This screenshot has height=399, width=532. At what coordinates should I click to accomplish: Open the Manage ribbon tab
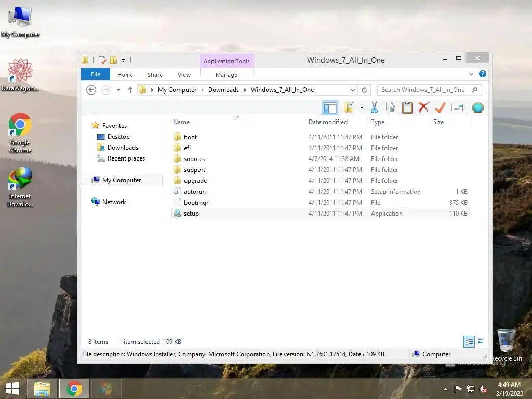click(x=227, y=75)
